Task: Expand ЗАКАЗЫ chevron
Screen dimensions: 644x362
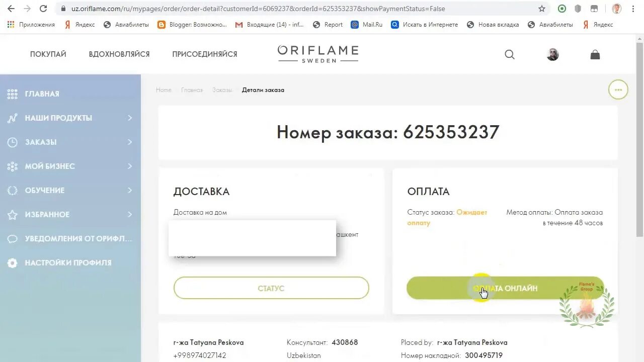Action: point(130,142)
